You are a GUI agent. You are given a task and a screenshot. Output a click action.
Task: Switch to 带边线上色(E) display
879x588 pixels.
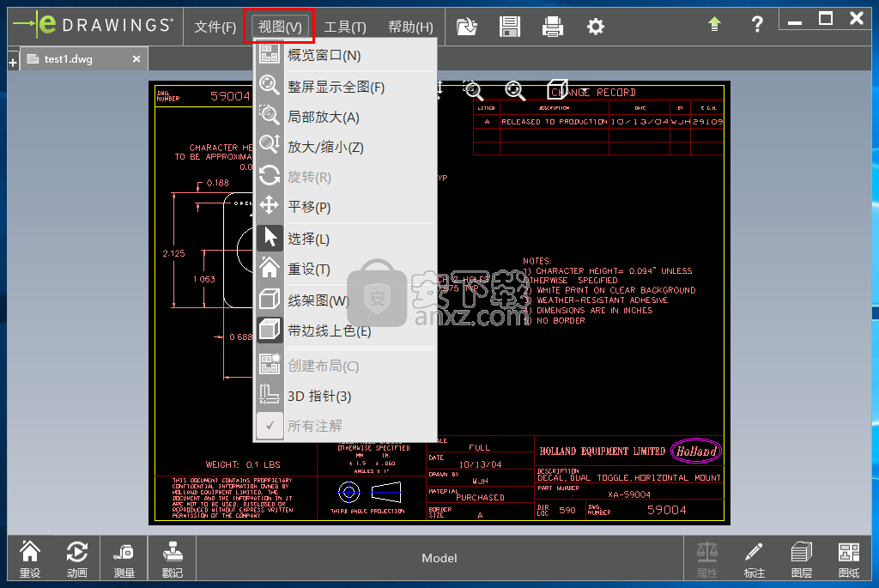tap(345, 330)
